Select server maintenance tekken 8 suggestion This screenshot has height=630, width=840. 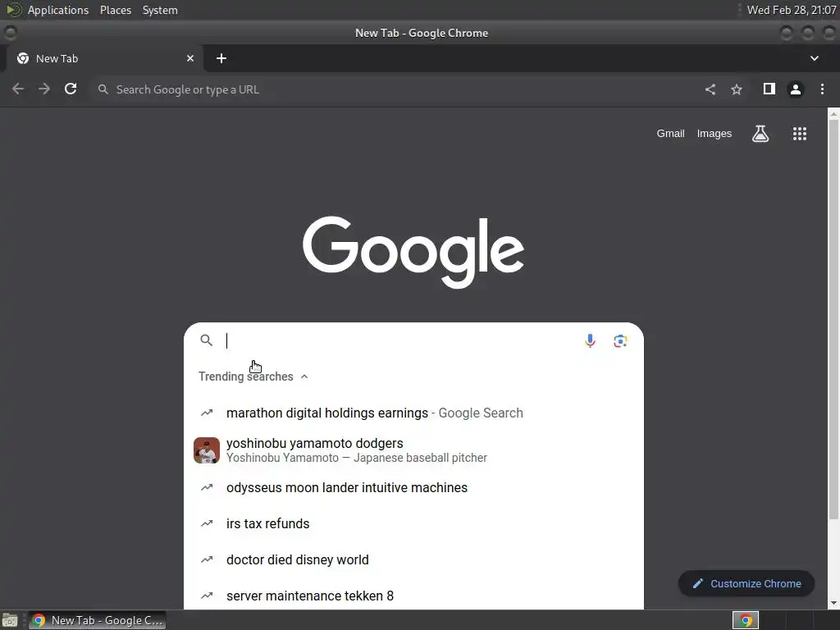coord(413,596)
